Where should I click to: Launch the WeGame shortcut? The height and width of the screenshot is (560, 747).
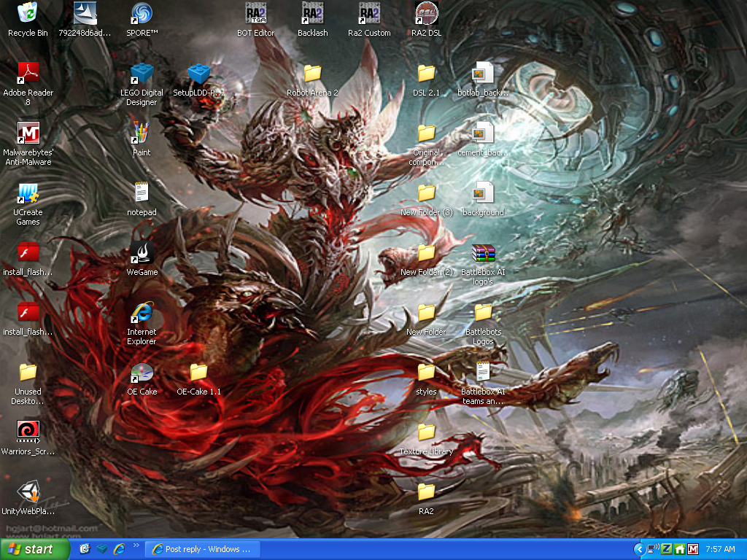142,252
